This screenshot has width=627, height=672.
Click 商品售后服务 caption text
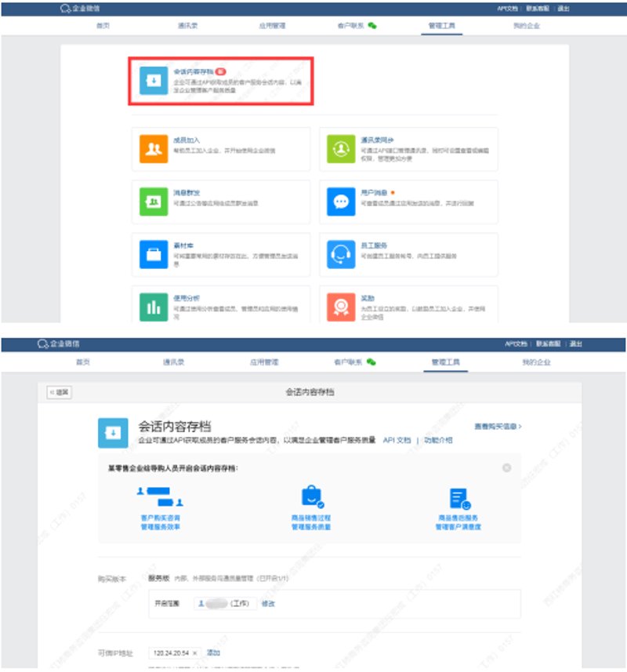458,518
